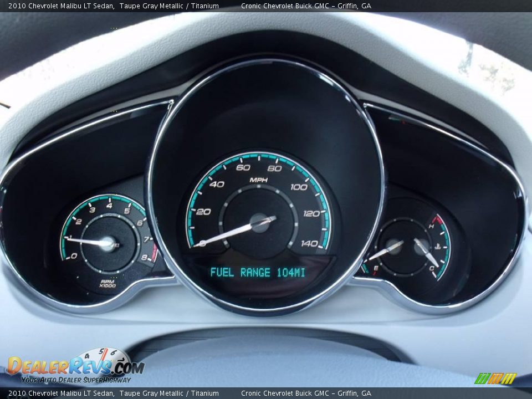Click the 100 mark on speedometer
The width and height of the screenshot is (532, 399).
click(299, 187)
